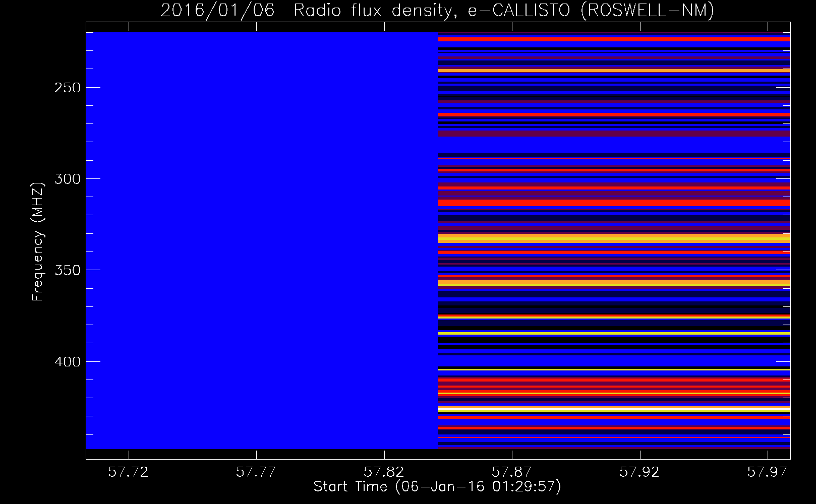Click the solid blue region of the spectrogram

click(262, 240)
